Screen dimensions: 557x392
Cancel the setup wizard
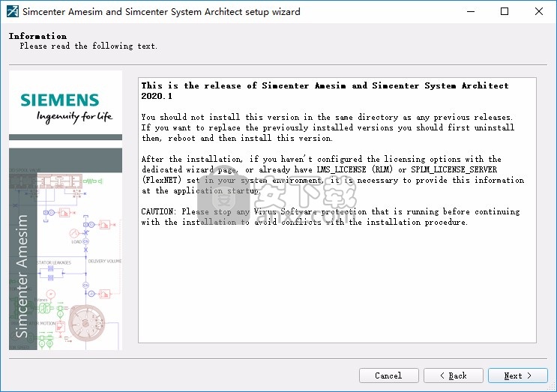click(x=388, y=376)
